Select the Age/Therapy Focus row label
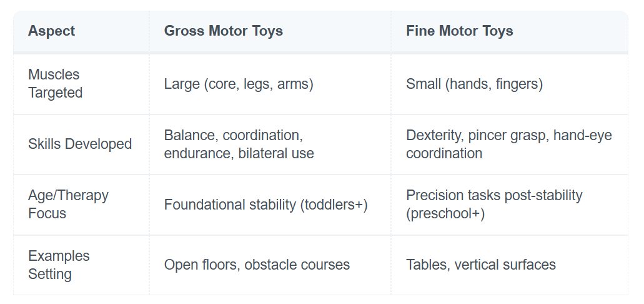The image size is (644, 304). tap(68, 205)
